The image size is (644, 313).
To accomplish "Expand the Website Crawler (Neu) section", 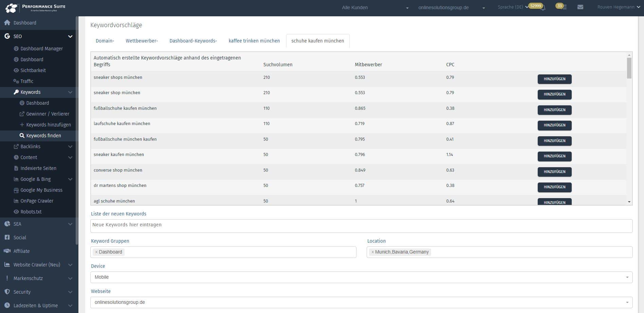I will coord(70,265).
